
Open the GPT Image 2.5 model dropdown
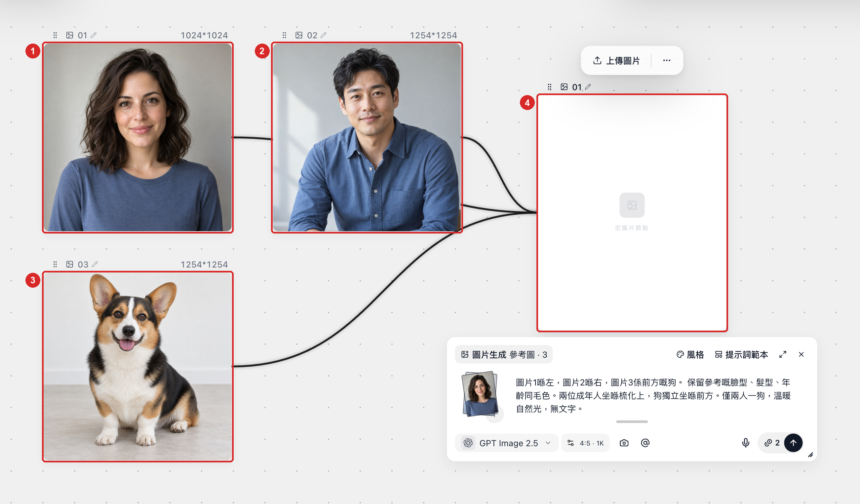[x=506, y=443]
